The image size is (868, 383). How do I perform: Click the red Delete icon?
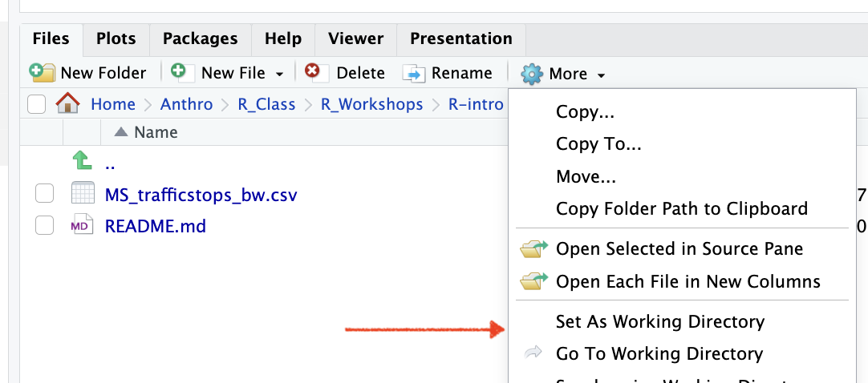tap(314, 72)
